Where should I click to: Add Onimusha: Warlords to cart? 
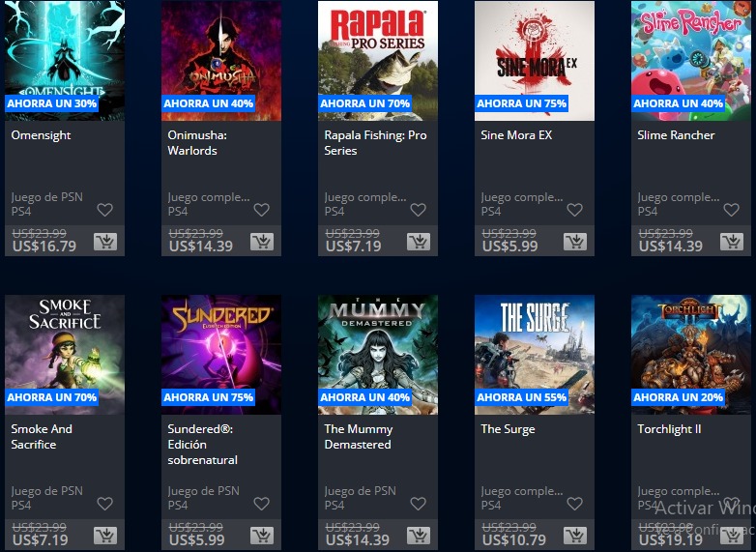(x=262, y=242)
